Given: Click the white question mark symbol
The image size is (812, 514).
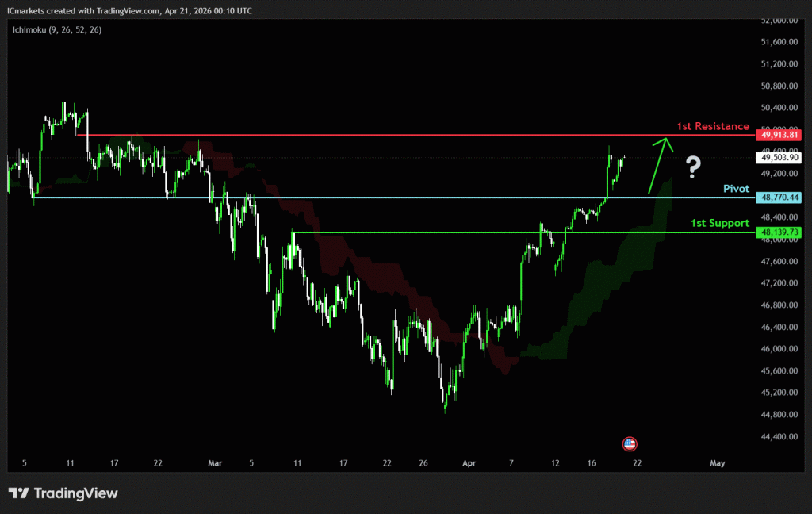Looking at the screenshot, I should click(694, 167).
